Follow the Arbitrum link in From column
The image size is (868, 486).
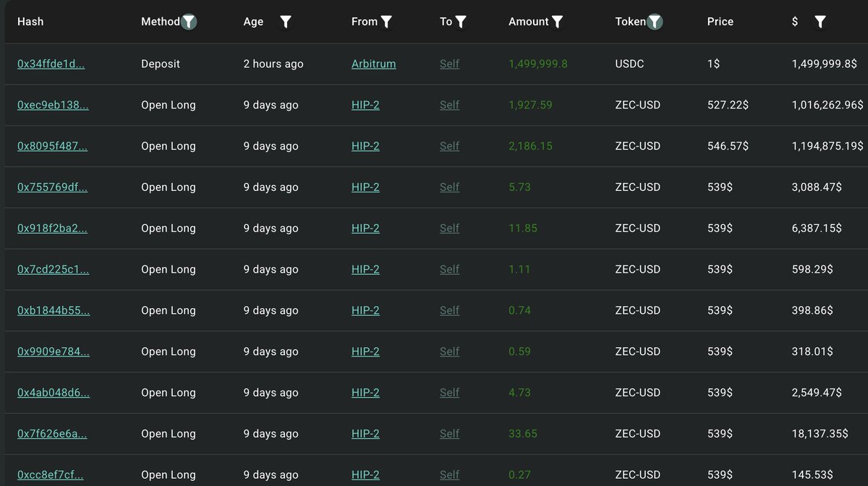[373, 64]
